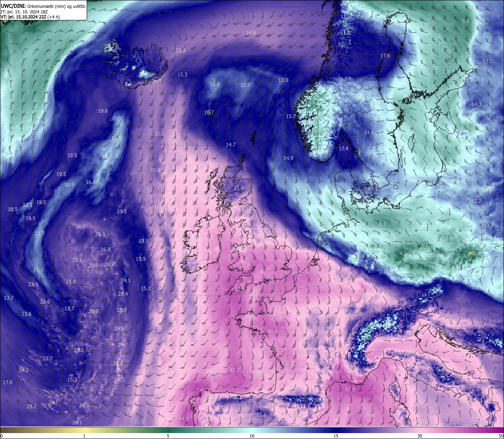Click the 22.6 map value
504x439 pixels.
[x=45, y=302]
